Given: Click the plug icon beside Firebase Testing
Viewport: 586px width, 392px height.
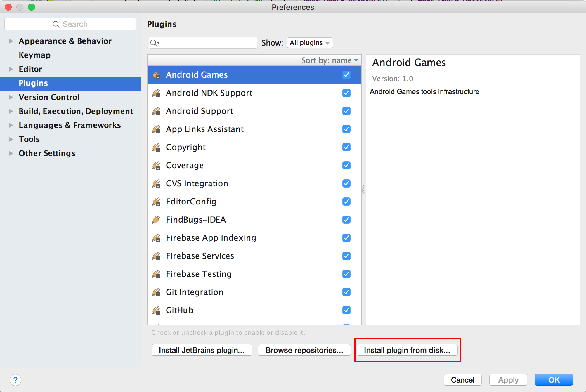Looking at the screenshot, I should (156, 274).
